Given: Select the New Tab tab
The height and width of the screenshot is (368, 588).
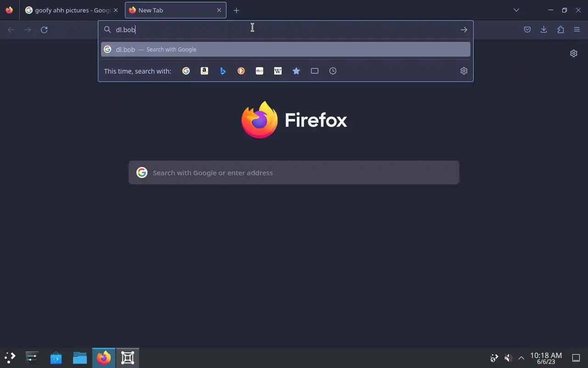Looking at the screenshot, I should 175,10.
